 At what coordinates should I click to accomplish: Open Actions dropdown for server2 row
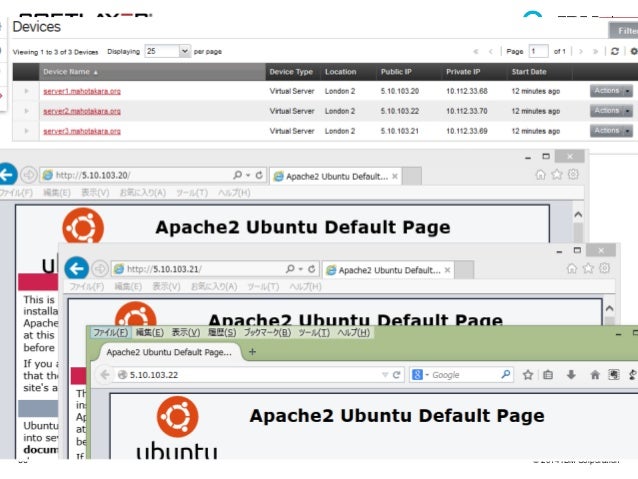(611, 111)
